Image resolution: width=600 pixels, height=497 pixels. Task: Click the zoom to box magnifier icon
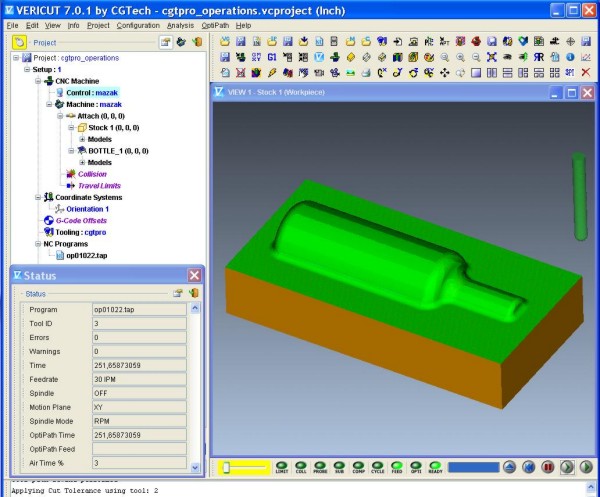coord(445,57)
